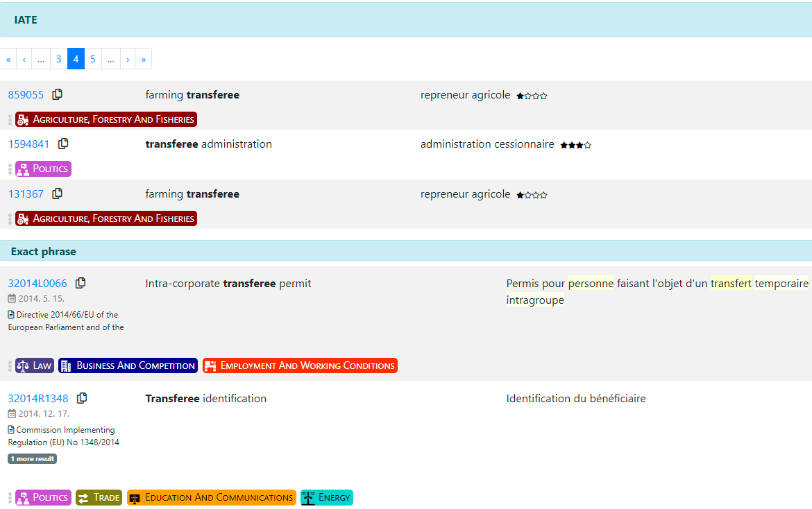Click the Education And Communications domain icon

pyautogui.click(x=134, y=497)
